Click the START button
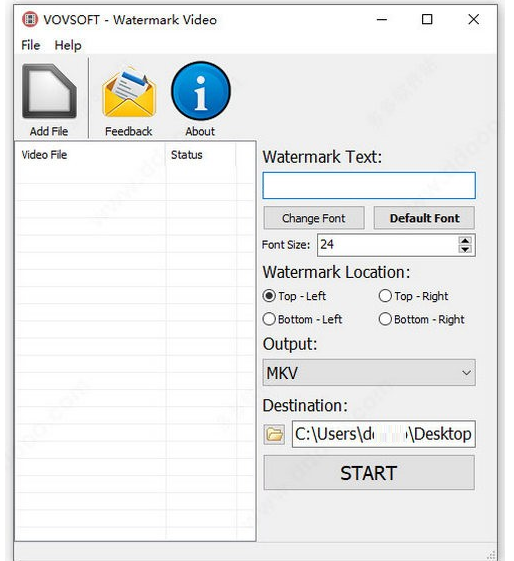Viewport: 514px width, 561px height. point(369,473)
